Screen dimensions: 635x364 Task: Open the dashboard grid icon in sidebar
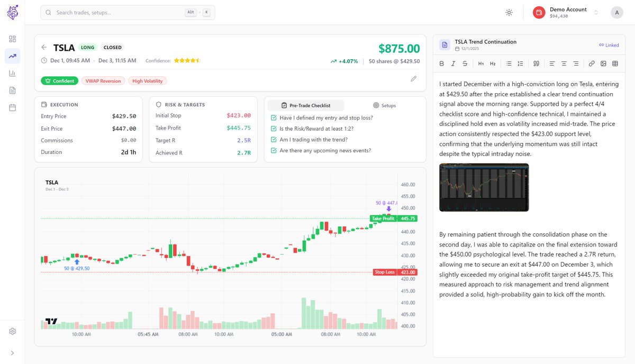[x=12, y=39]
